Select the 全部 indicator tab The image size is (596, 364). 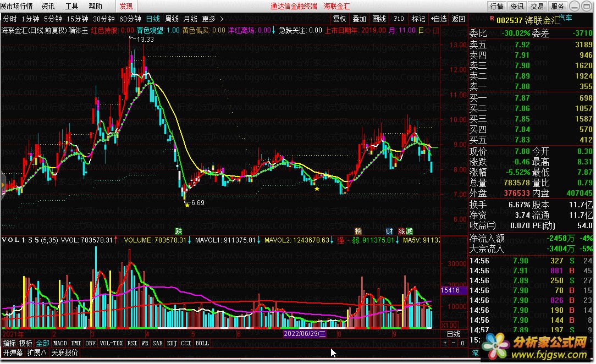pyautogui.click(x=42, y=343)
